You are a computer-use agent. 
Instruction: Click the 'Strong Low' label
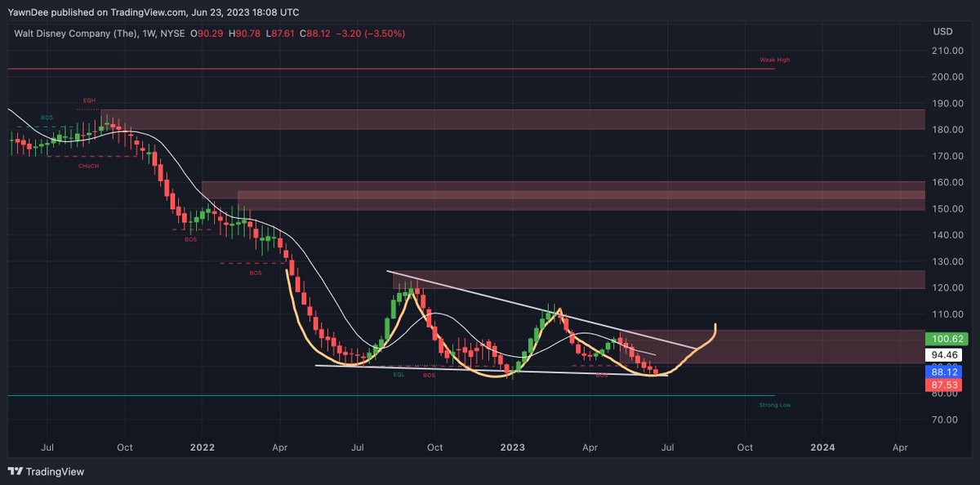point(775,404)
